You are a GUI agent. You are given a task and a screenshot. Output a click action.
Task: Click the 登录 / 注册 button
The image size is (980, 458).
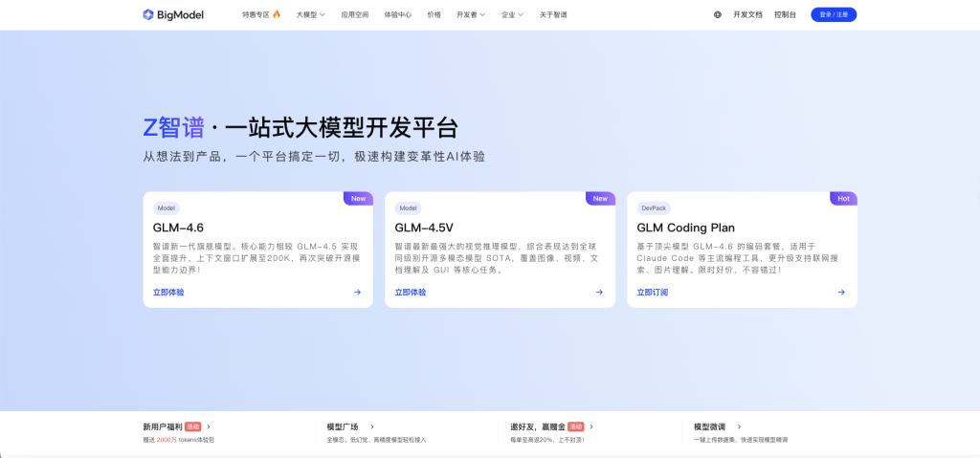[834, 14]
